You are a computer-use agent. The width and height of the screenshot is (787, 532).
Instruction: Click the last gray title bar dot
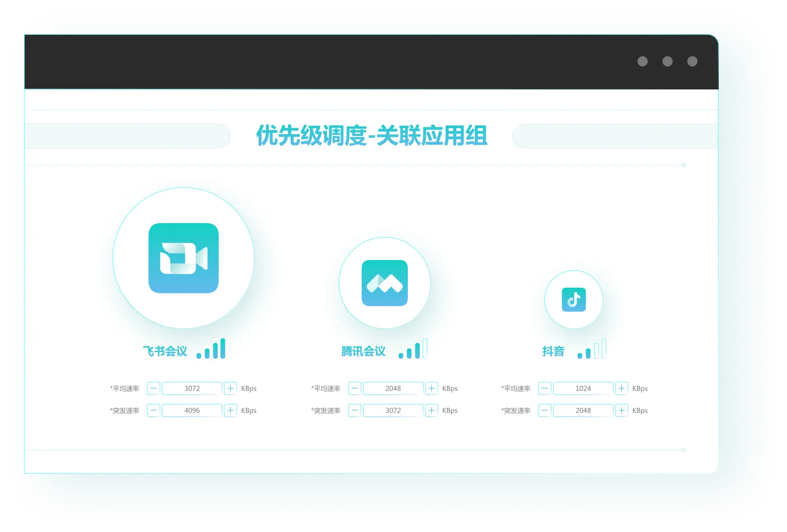[692, 61]
